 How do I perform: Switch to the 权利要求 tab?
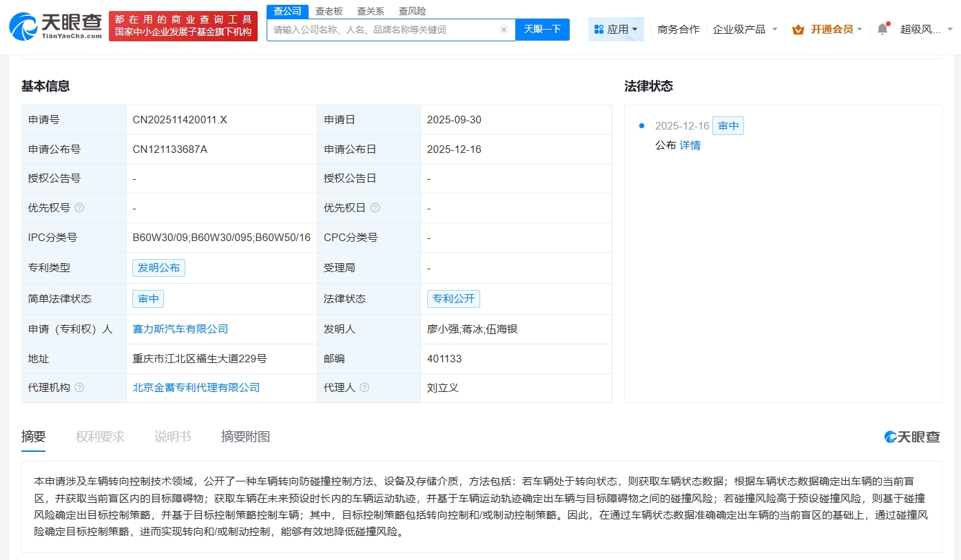pyautogui.click(x=100, y=437)
